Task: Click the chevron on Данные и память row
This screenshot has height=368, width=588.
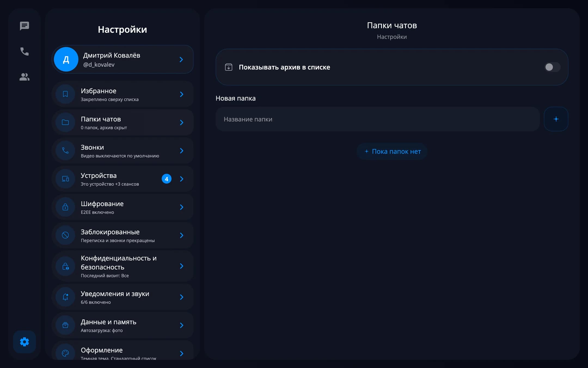Action: (182, 325)
